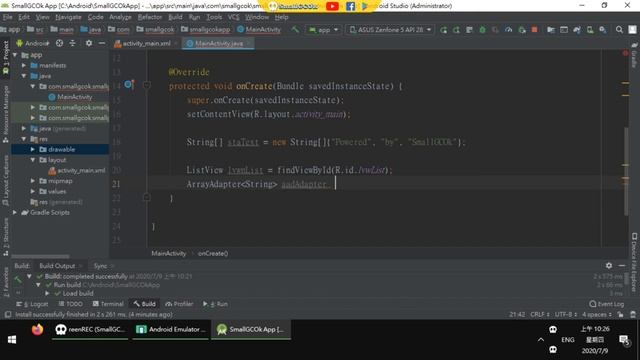Expand the manifests folder

click(x=24, y=65)
